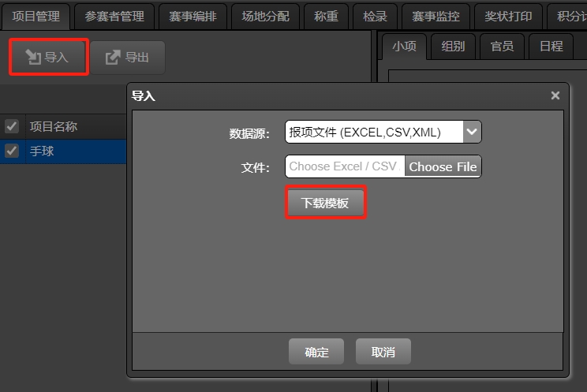Switch to the 日程 sub-tab
Viewport: 587px width, 392px height.
[x=551, y=47]
